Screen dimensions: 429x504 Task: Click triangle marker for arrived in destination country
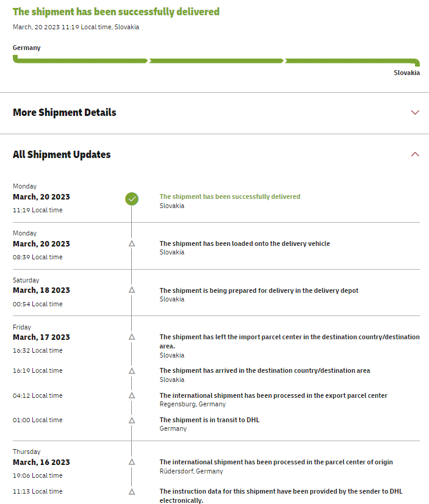(x=132, y=370)
